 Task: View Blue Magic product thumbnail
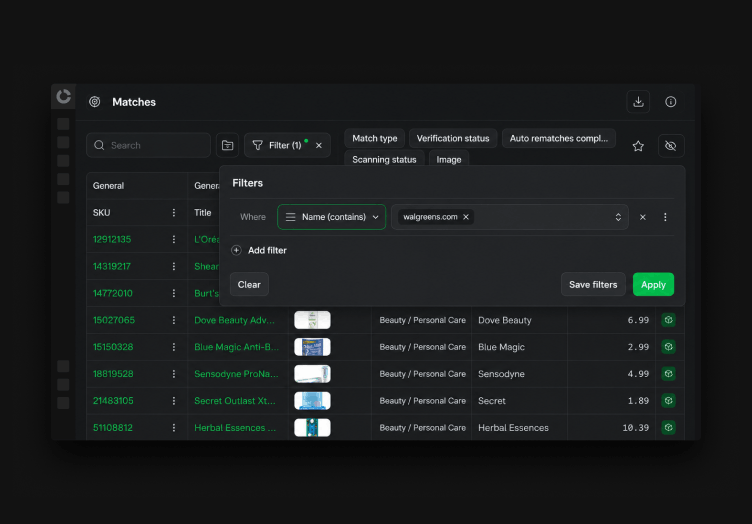[x=312, y=347]
